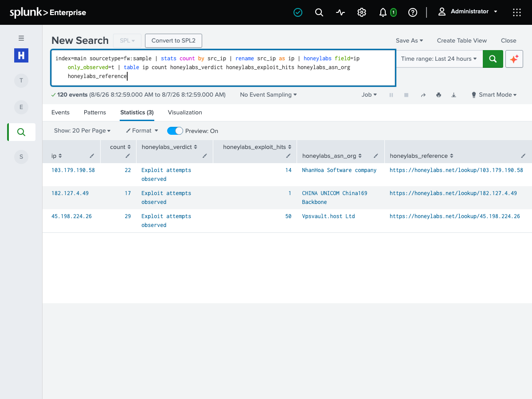The height and width of the screenshot is (399, 532).
Task: Export results with download icon
Action: (454, 95)
